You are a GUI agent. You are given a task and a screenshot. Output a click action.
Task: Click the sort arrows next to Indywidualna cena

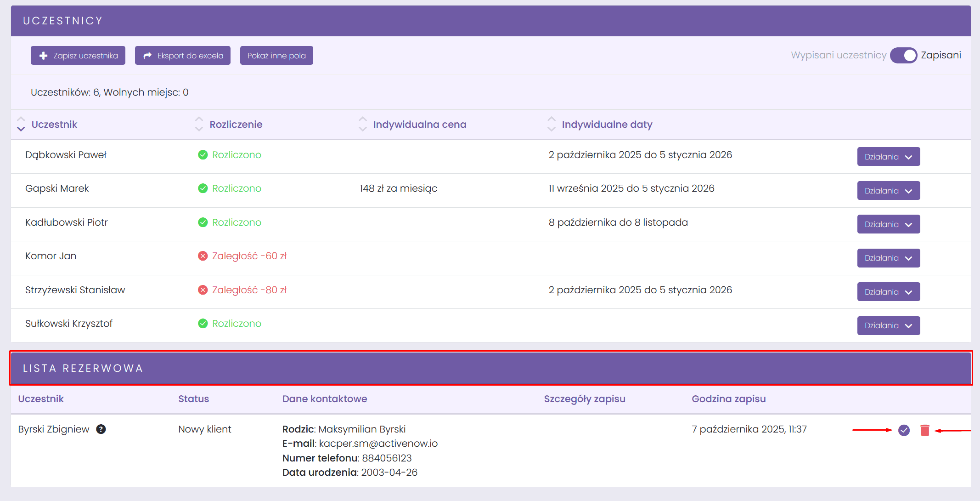(363, 124)
